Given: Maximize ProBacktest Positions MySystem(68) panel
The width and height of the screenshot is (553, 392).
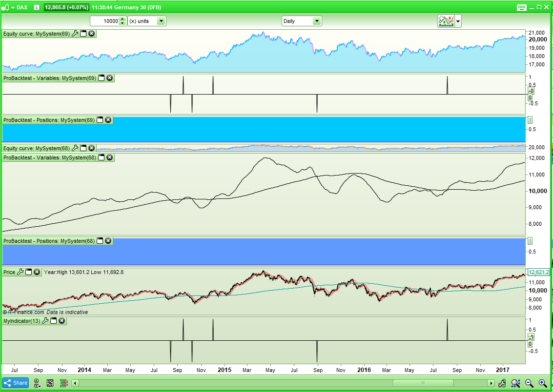Looking at the screenshot, I should [x=100, y=241].
